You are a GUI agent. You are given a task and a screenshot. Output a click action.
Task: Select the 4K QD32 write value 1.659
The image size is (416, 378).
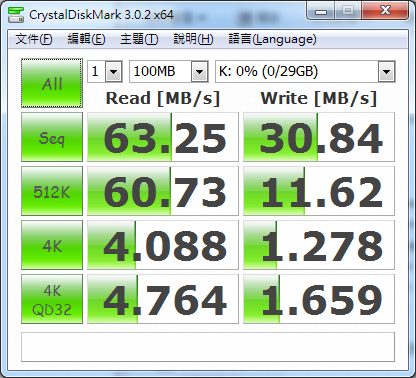tap(319, 299)
